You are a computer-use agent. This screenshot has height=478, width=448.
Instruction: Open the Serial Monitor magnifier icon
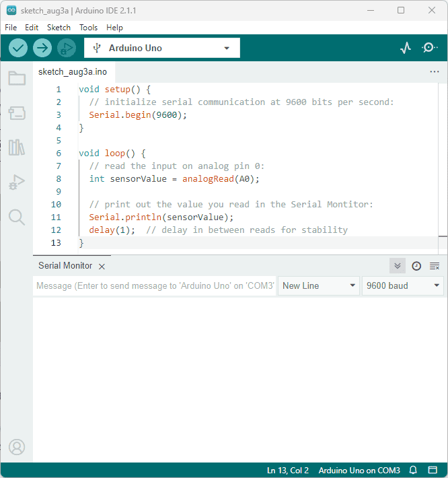[429, 48]
